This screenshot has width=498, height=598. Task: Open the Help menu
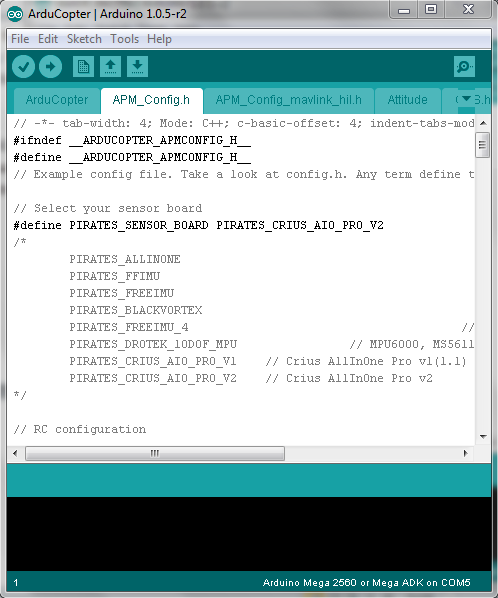159,39
